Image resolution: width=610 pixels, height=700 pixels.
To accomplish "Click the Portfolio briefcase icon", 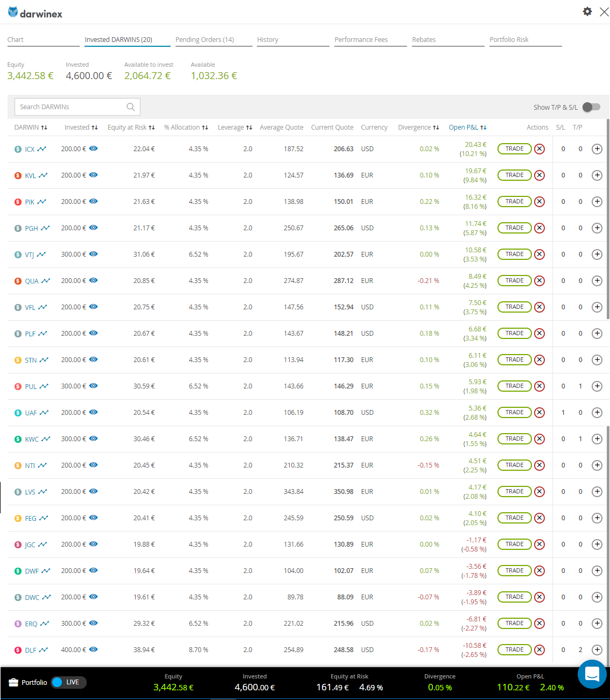I will (13, 682).
